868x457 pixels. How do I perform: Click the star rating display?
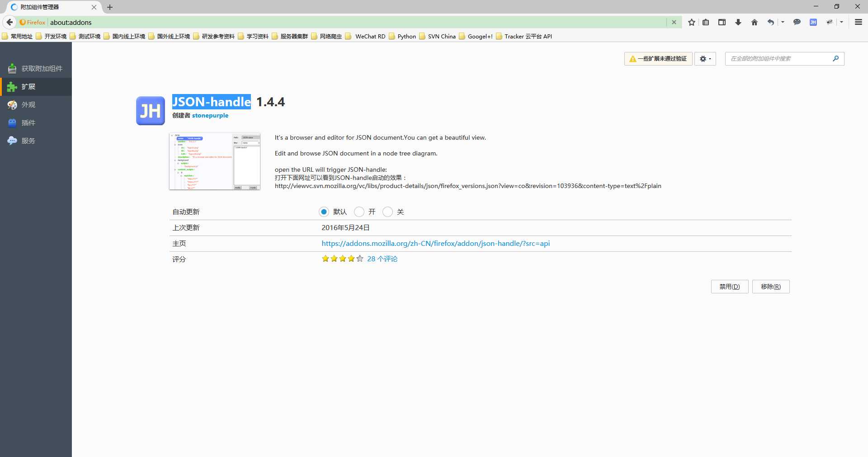click(343, 259)
